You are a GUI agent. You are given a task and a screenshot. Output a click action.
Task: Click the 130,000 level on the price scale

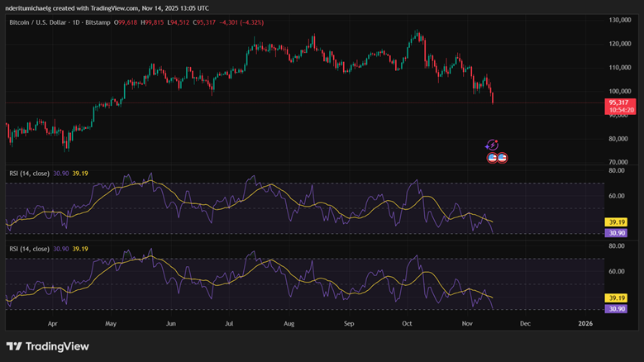click(620, 20)
